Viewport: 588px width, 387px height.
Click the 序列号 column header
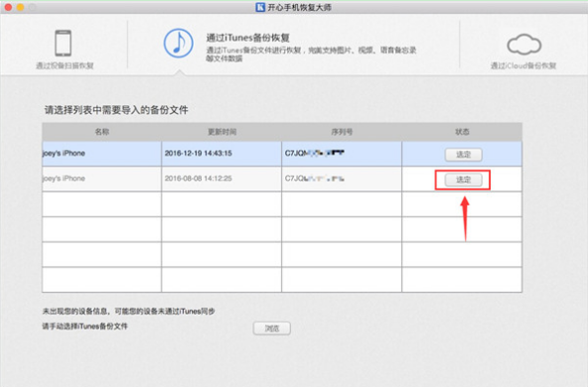(x=342, y=132)
